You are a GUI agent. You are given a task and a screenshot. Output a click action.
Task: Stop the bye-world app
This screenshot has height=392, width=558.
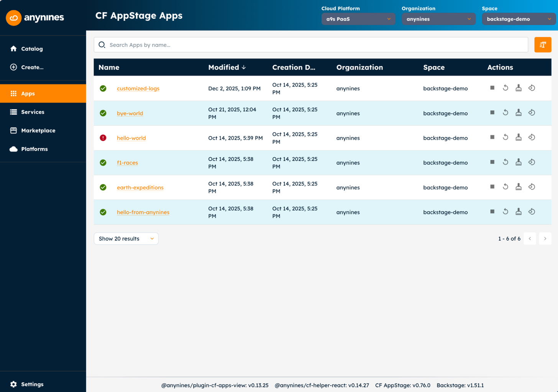pos(492,113)
